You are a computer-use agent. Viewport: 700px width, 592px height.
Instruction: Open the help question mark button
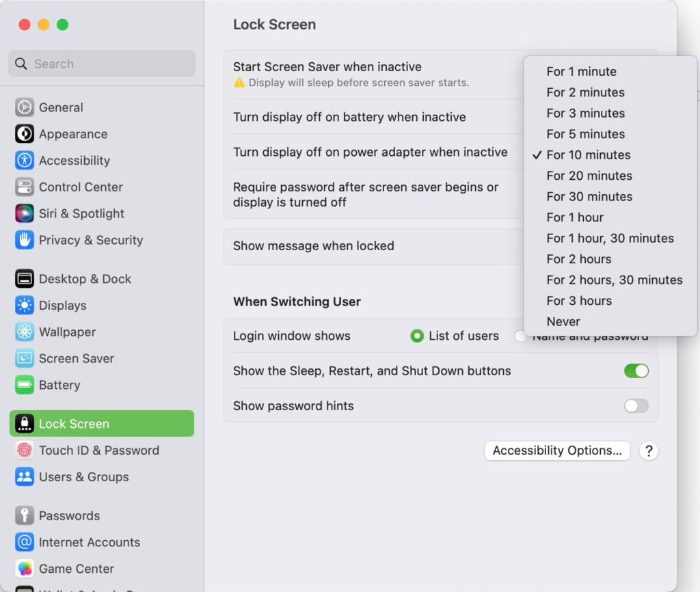pos(648,450)
